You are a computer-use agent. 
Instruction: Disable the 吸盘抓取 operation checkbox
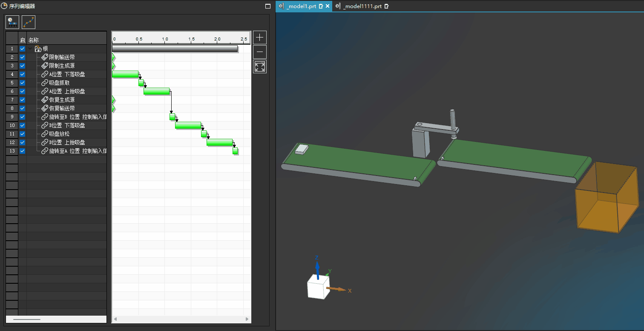(x=22, y=83)
